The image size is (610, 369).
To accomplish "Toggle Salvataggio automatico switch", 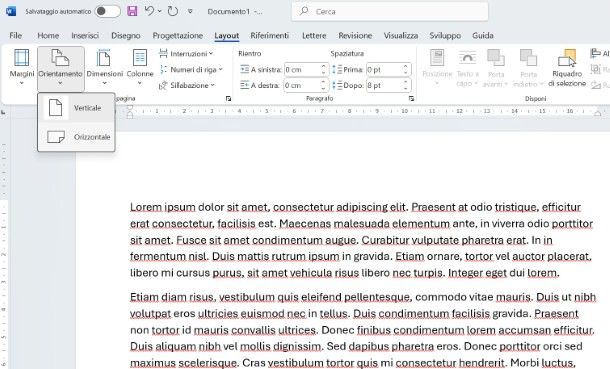I will (108, 11).
